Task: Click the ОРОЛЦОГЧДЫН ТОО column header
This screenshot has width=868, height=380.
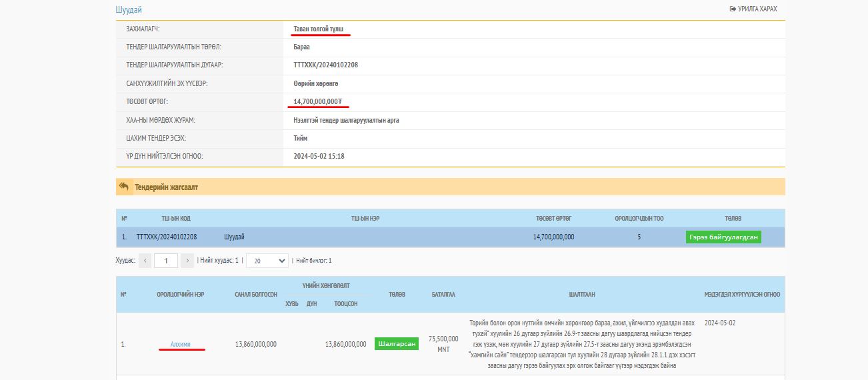Action: tap(639, 219)
